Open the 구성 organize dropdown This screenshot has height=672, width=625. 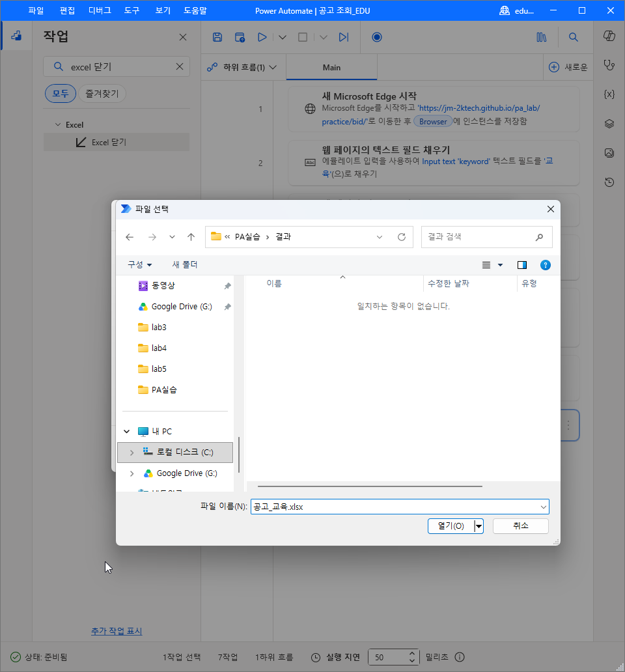[140, 265]
